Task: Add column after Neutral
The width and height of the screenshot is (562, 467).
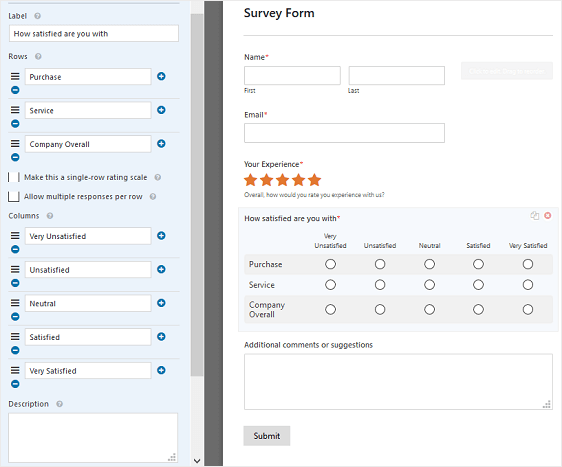Action: [161, 303]
